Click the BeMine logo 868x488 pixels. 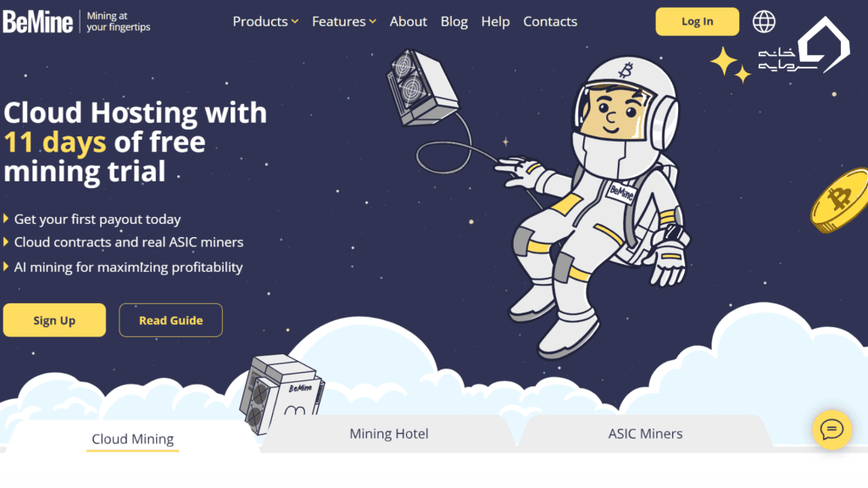pyautogui.click(x=37, y=21)
